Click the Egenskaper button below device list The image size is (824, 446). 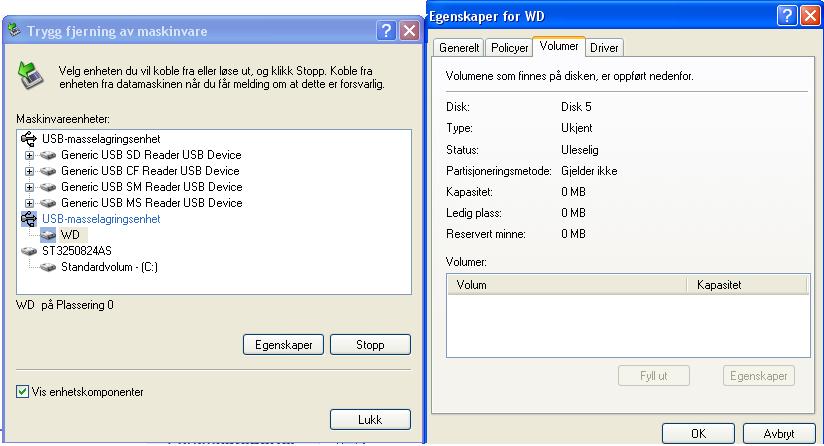283,345
